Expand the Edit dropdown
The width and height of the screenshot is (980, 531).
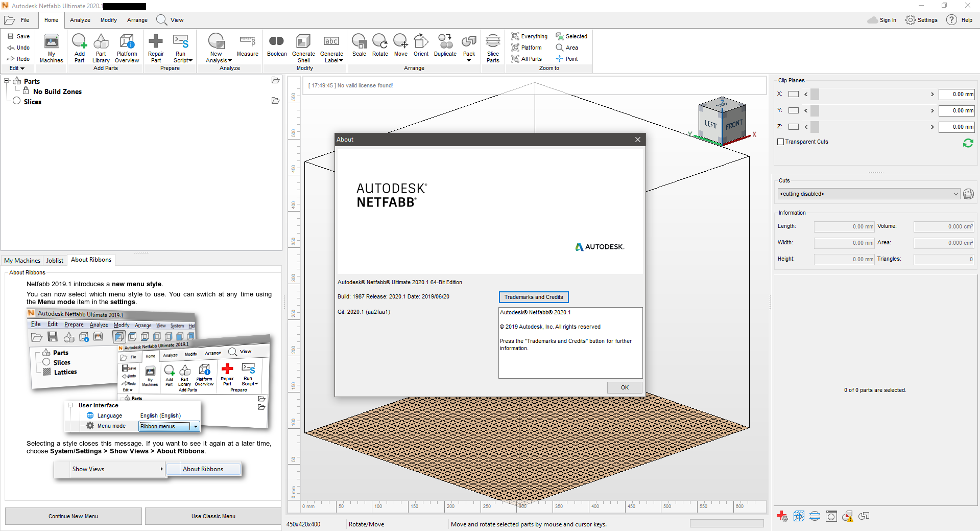coord(17,68)
